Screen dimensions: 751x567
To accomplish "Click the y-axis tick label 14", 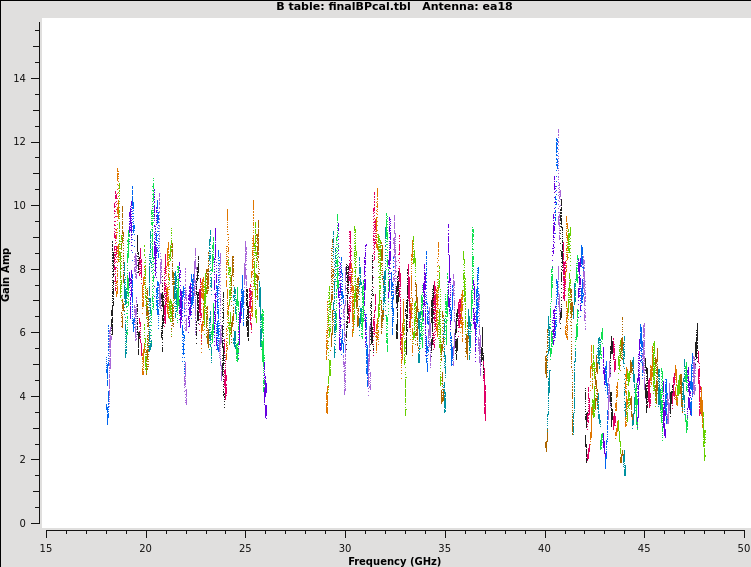I will (x=21, y=78).
